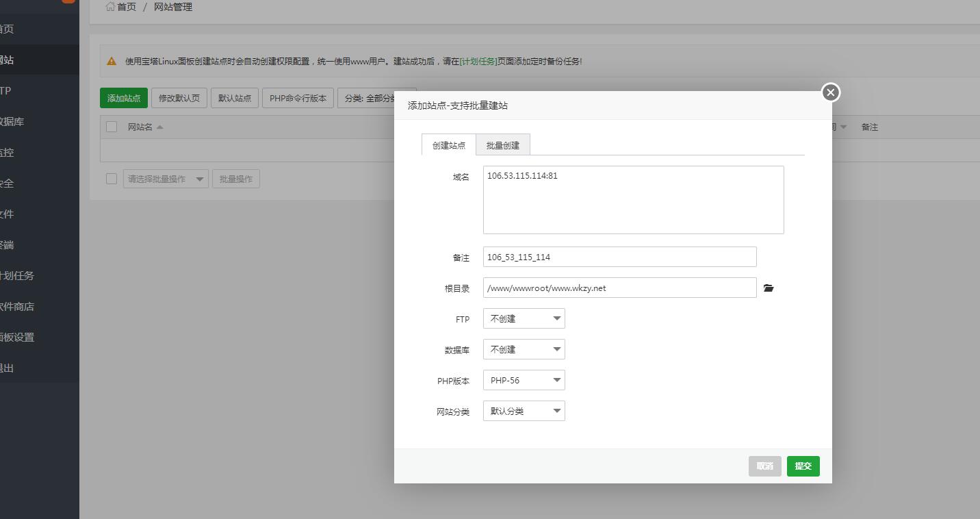Open folder browser icon beside root directory

pos(769,288)
